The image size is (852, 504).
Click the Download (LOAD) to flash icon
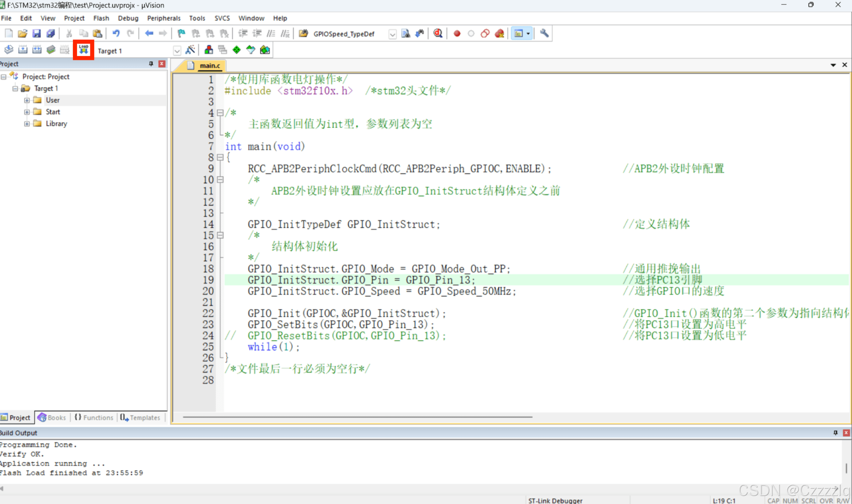pos(84,50)
